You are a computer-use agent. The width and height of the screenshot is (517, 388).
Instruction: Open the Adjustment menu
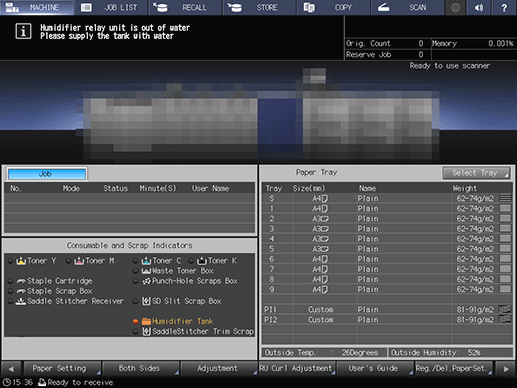pos(219,368)
